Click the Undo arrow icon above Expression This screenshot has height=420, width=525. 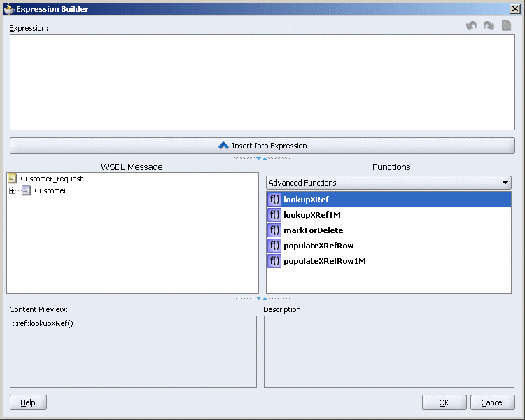click(x=471, y=25)
